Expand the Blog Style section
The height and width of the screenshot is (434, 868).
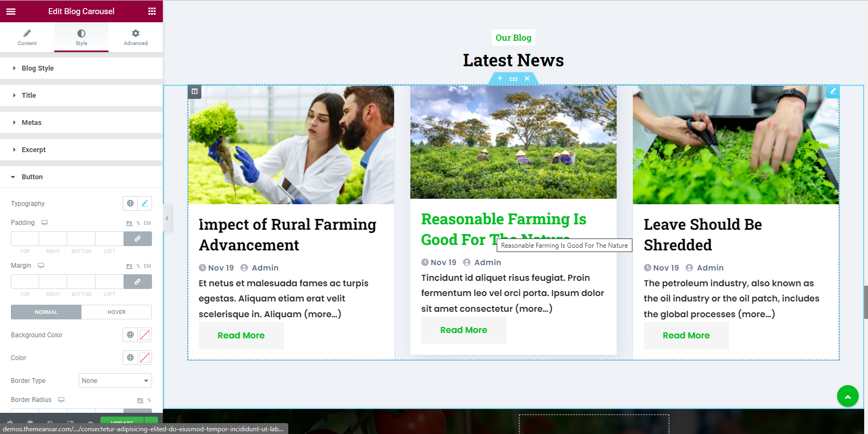pyautogui.click(x=37, y=68)
